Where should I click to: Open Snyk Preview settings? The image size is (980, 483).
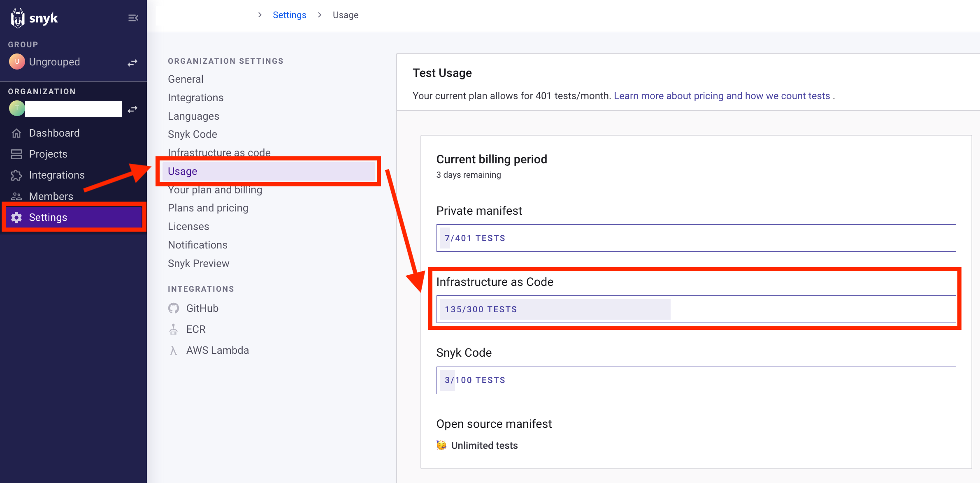coord(199,263)
